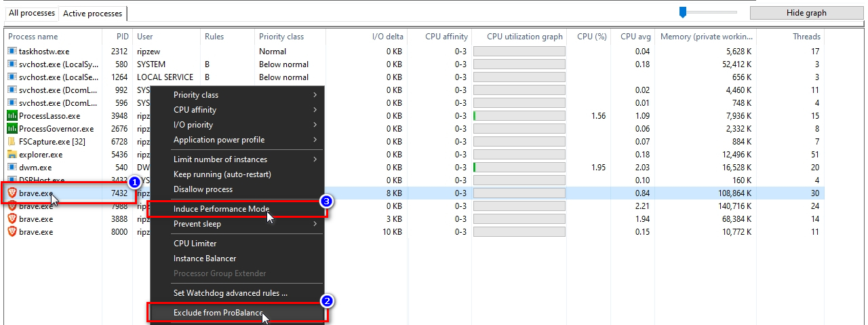Sort by the Priority class column header

tap(290, 37)
